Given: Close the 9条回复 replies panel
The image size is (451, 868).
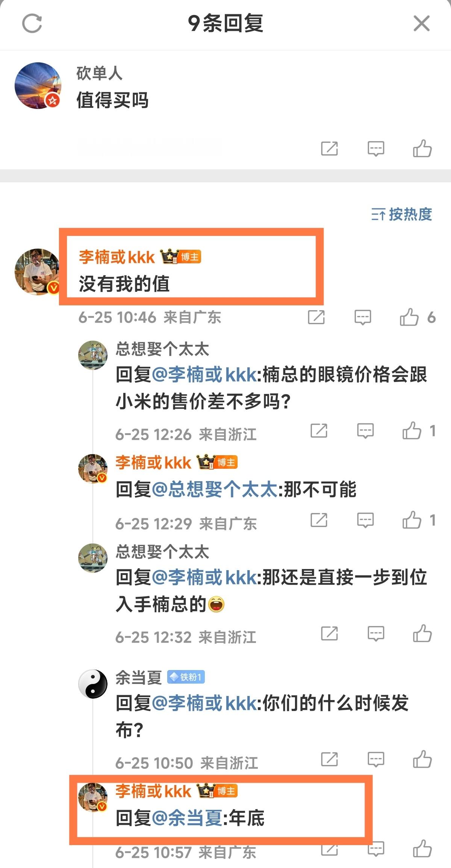Looking at the screenshot, I should (421, 23).
